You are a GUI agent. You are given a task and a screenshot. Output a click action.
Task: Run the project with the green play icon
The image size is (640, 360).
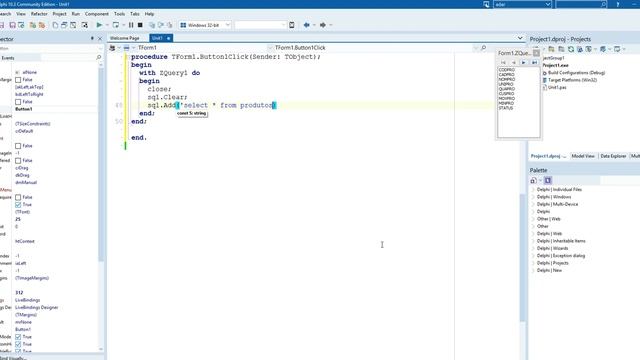click(x=99, y=25)
